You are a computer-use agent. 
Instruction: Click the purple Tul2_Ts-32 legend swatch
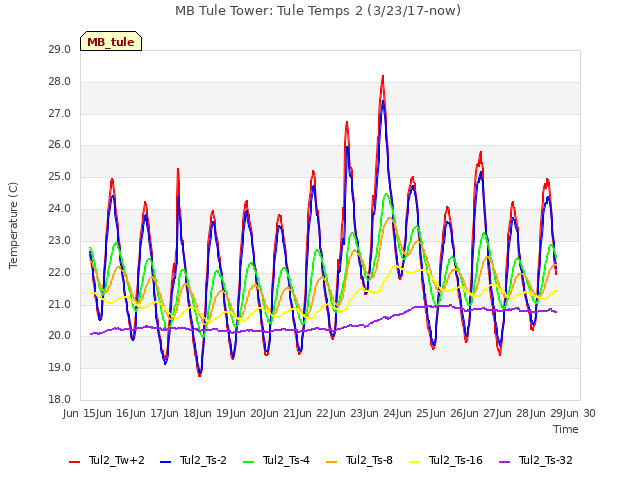pos(505,461)
